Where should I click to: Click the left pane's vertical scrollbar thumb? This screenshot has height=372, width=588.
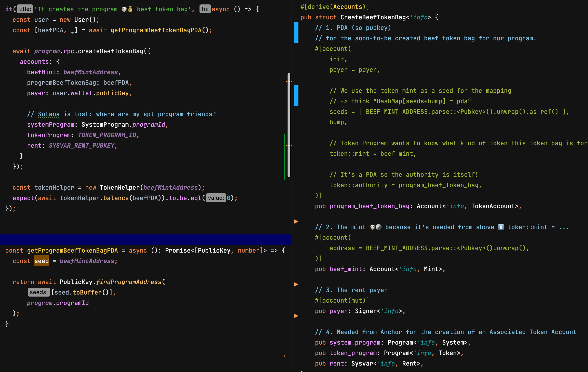coord(289,125)
